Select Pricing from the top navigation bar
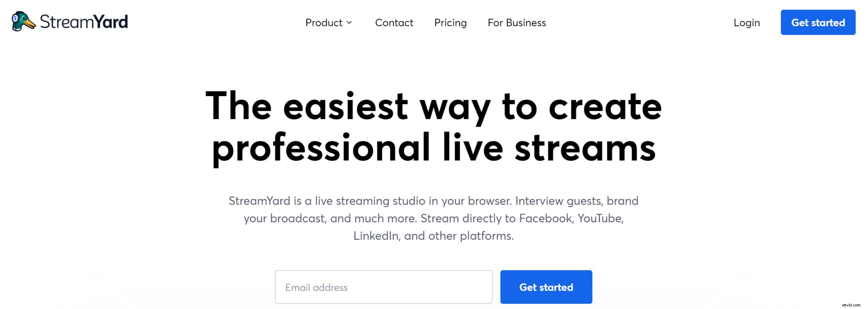The width and height of the screenshot is (868, 309). [x=450, y=22]
